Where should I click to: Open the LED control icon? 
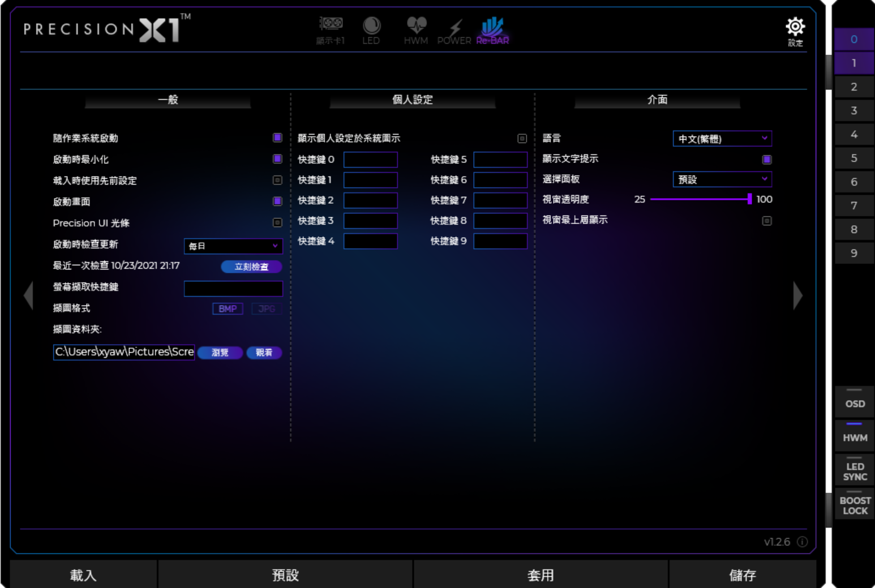click(x=371, y=30)
